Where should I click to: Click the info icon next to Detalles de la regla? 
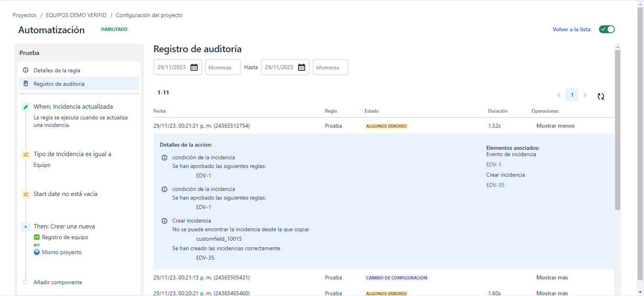click(26, 70)
